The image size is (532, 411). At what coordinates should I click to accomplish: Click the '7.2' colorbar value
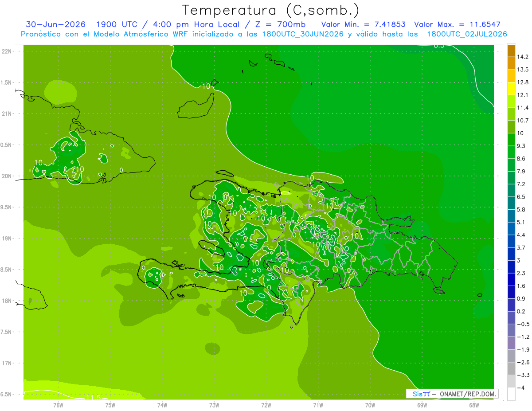(x=521, y=184)
